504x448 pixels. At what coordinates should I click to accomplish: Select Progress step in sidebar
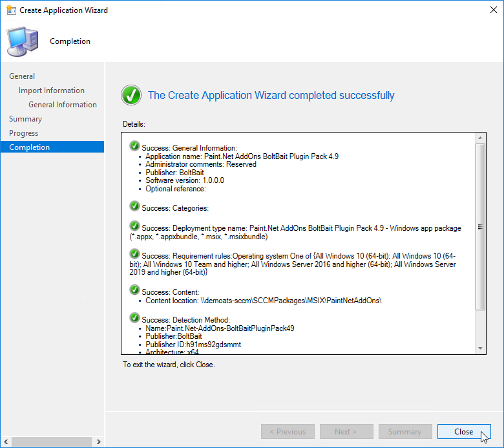tap(24, 133)
